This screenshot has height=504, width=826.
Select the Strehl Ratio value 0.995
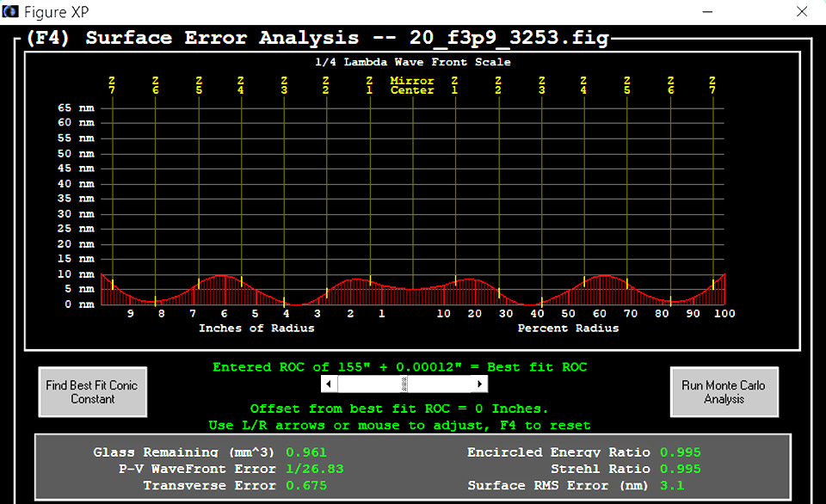coord(680,469)
